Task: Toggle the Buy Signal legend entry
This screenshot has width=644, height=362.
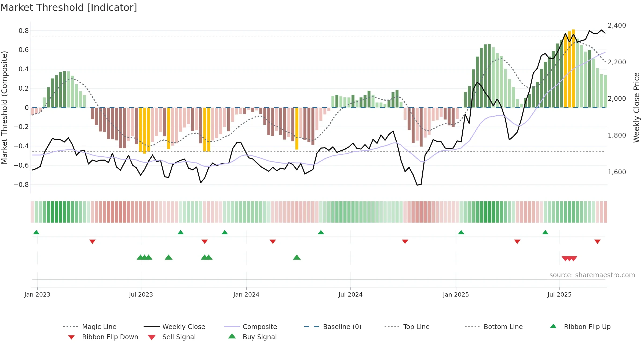Action: coord(252,337)
